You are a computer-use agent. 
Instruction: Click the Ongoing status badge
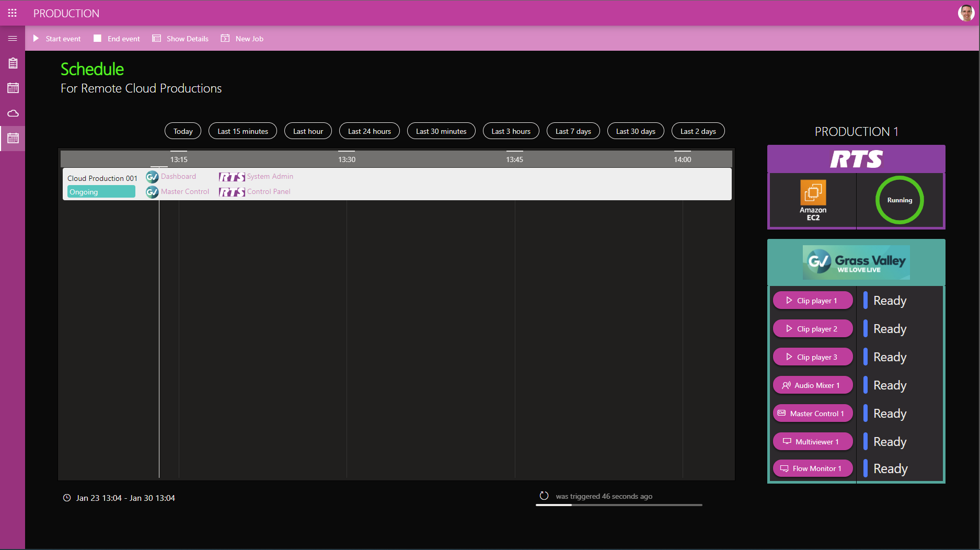pos(101,192)
